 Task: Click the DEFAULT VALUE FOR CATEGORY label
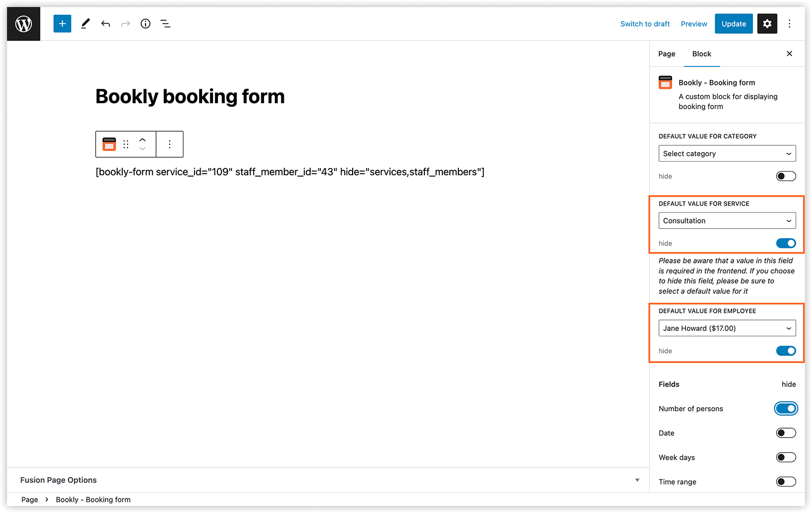click(707, 136)
